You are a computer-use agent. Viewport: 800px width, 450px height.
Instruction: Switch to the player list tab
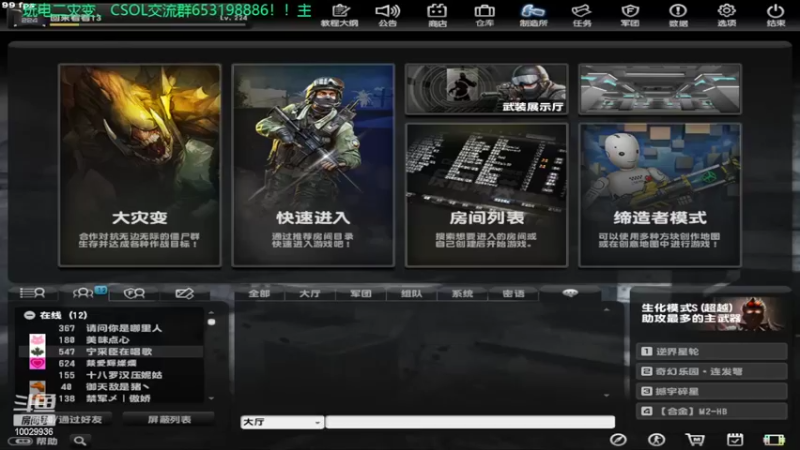click(x=32, y=293)
